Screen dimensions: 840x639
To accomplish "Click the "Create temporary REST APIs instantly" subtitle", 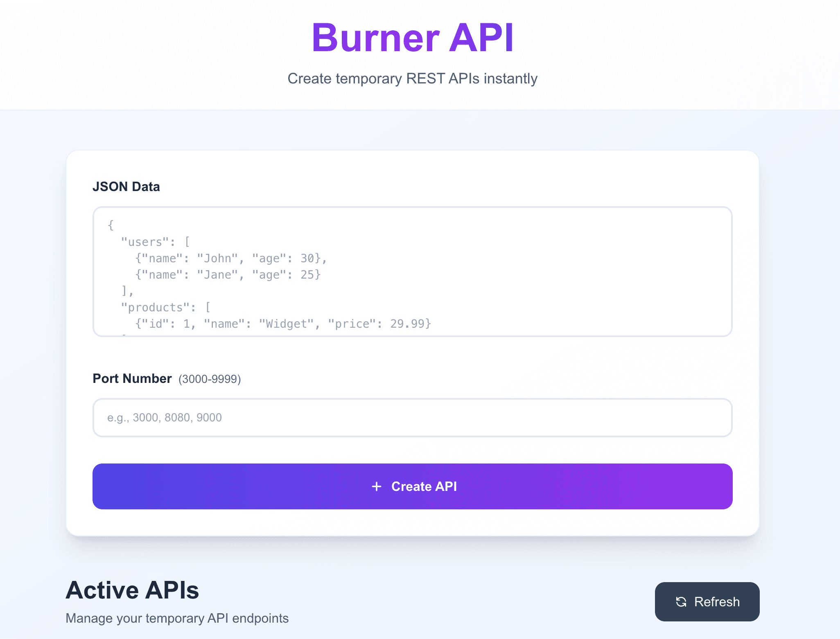I will click(412, 79).
